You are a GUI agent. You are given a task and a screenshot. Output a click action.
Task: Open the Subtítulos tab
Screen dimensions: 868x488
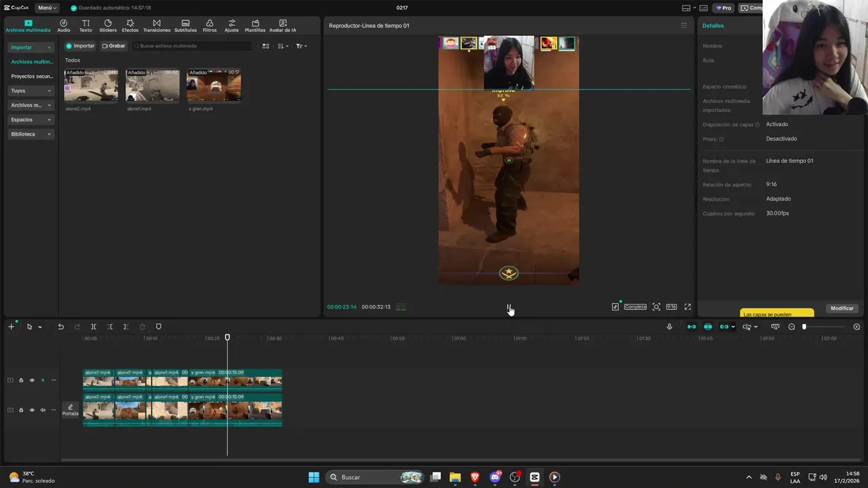pyautogui.click(x=185, y=26)
